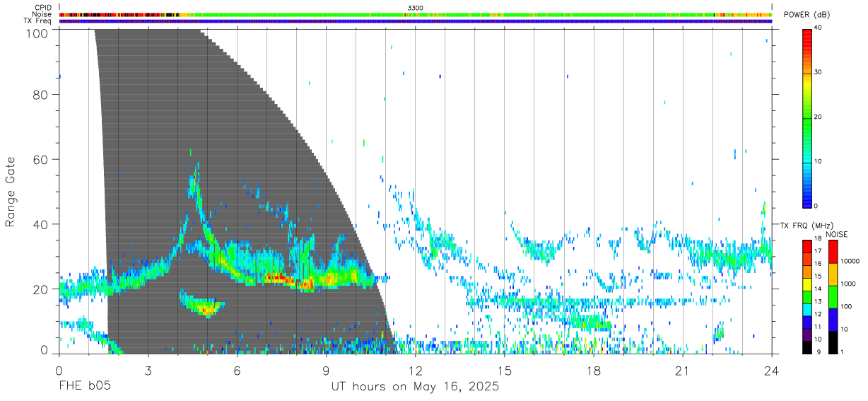
Task: Click the TX Freq row label
Action: tap(37, 21)
